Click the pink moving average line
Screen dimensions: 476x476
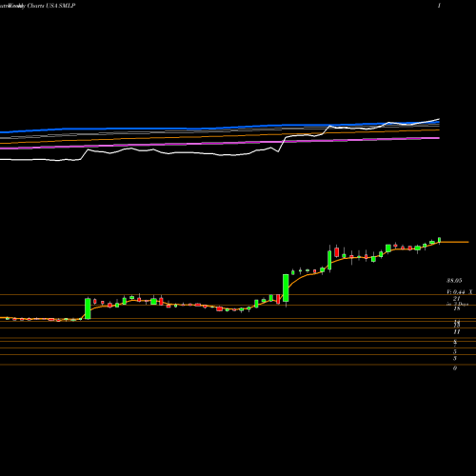pyautogui.click(x=220, y=143)
